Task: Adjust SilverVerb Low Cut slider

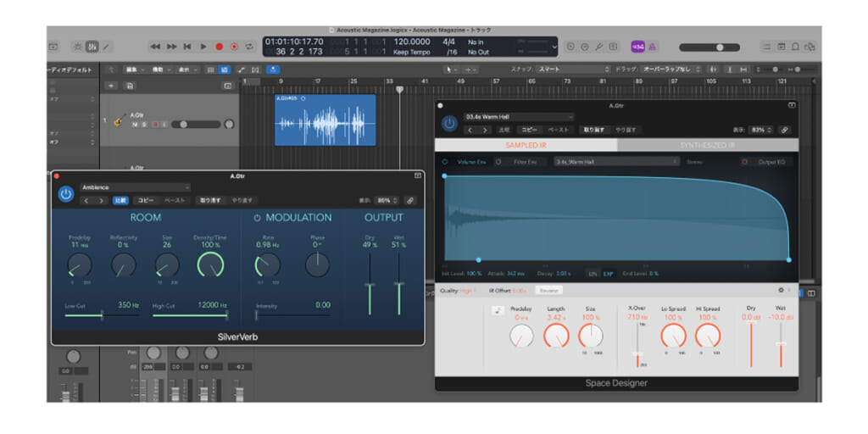Action: [x=102, y=315]
